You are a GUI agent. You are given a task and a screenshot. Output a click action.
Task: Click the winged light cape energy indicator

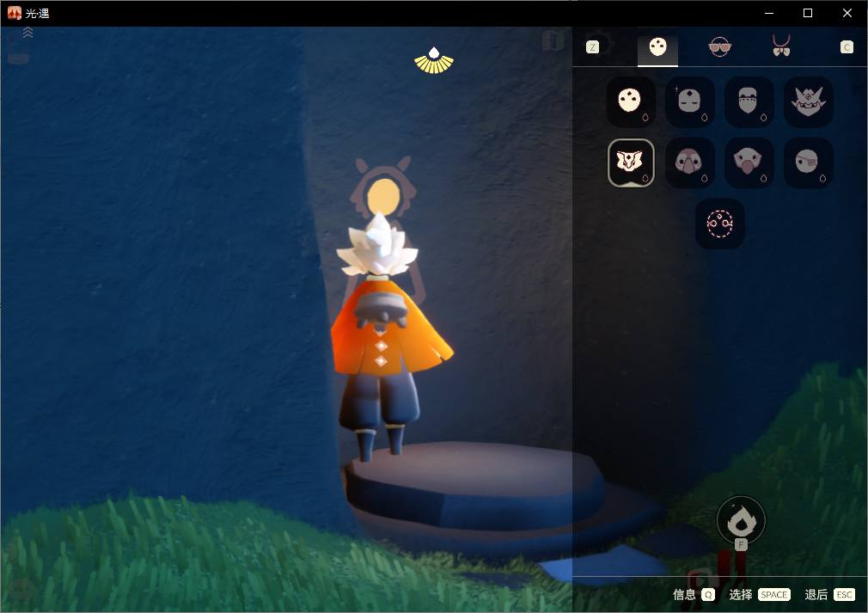coord(434,60)
